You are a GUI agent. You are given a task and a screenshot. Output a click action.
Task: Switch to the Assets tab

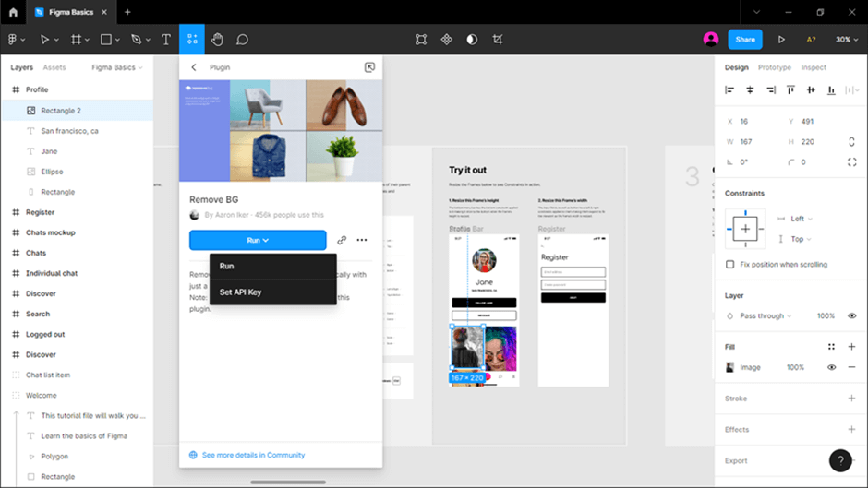pyautogui.click(x=54, y=67)
